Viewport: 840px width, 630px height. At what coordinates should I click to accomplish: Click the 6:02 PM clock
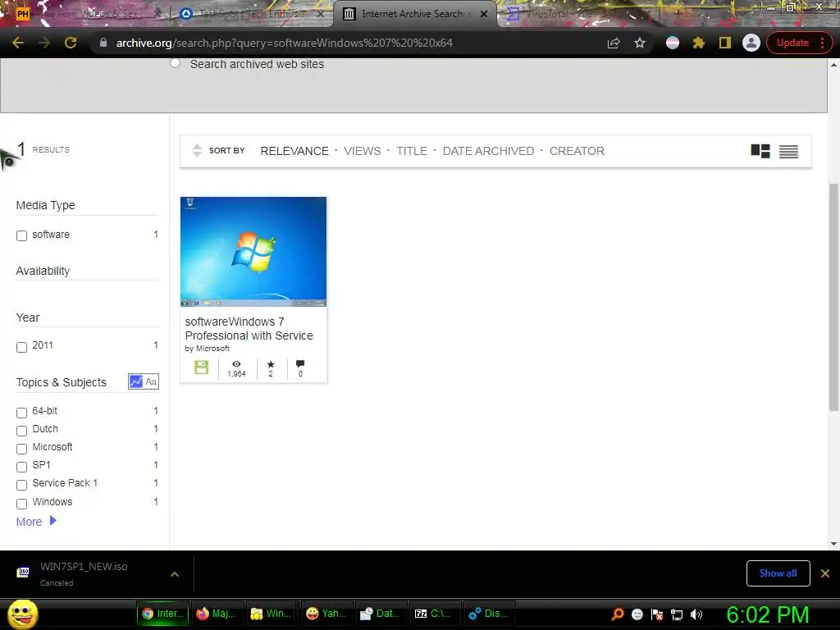click(768, 614)
